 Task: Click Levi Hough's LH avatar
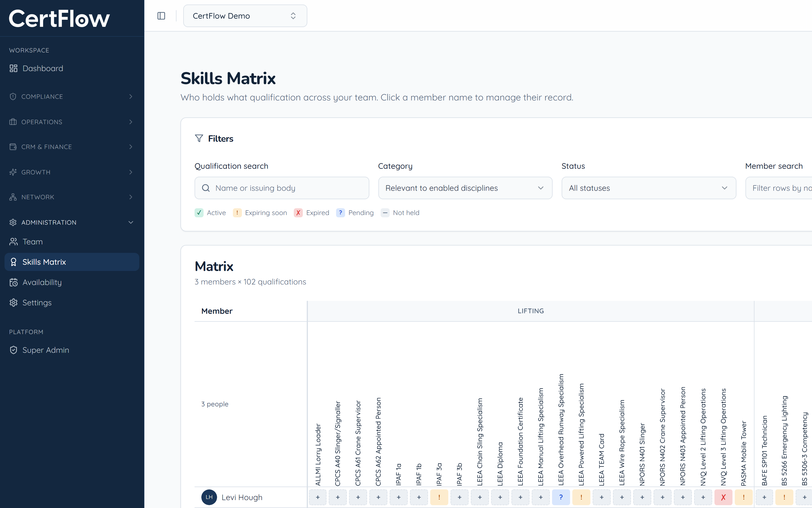pos(209,497)
